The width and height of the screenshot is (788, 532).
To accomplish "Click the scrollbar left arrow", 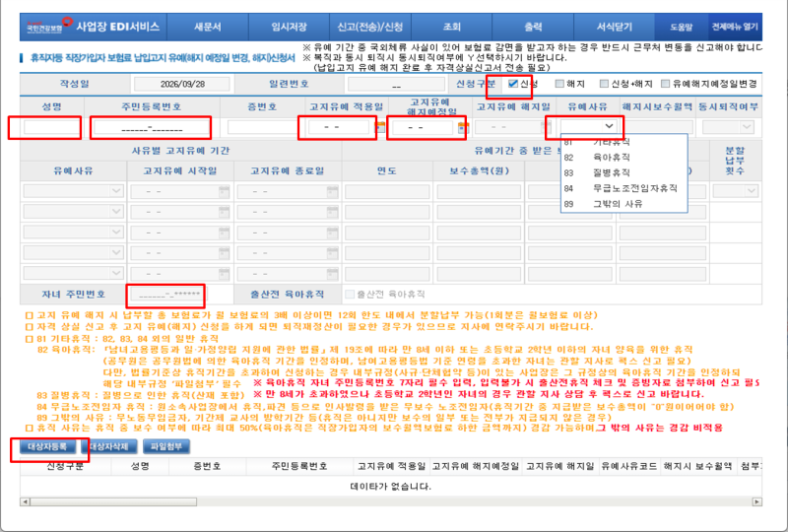I will tap(25, 501).
